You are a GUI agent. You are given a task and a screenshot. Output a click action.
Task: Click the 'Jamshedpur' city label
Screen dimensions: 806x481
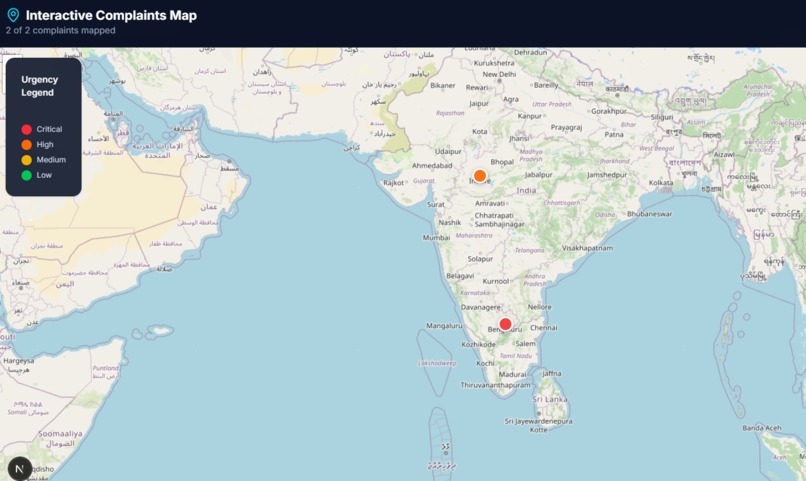(607, 175)
